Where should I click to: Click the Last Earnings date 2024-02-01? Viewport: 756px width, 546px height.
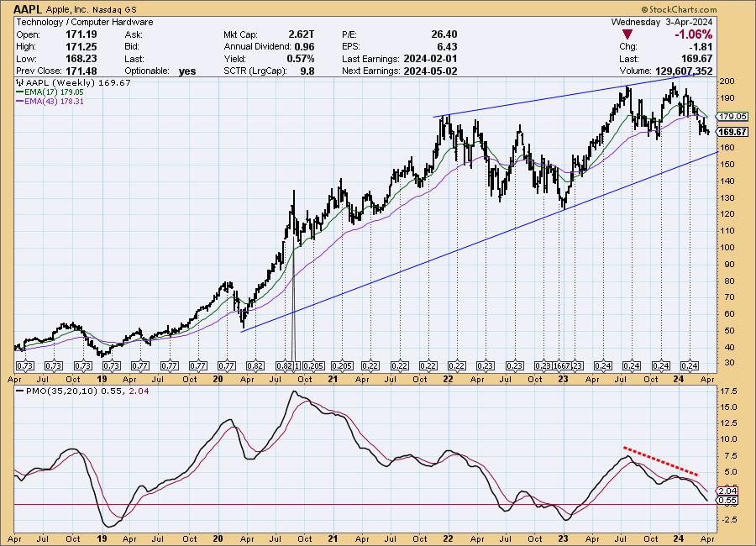point(430,59)
